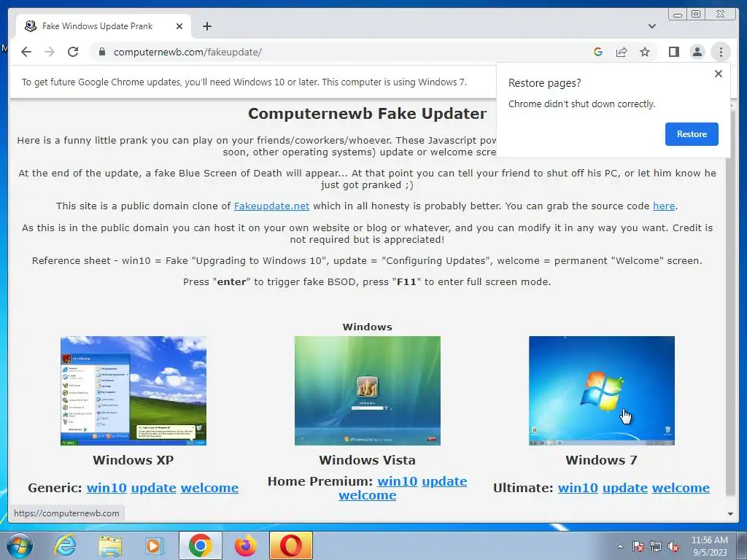This screenshot has height=560, width=747.
Task: Launch Internet Explorer from taskbar
Action: [x=65, y=545]
